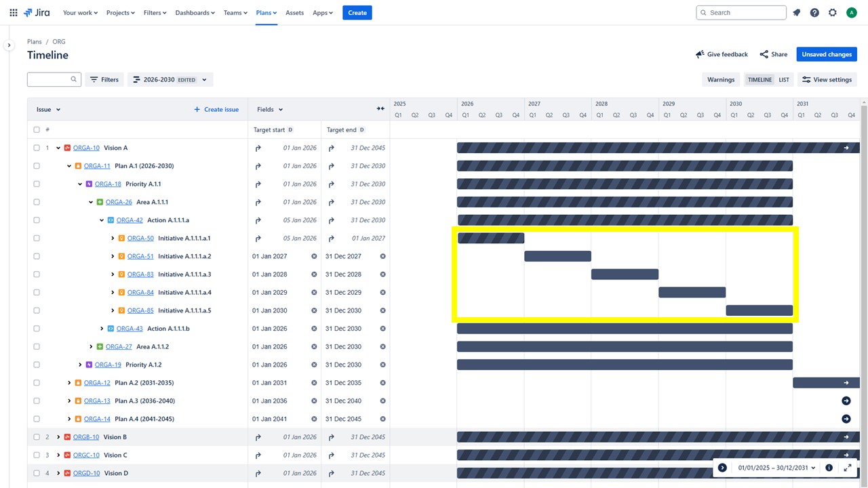This screenshot has width=868, height=488.
Task: Click the issue type icon of ORGA-18
Action: click(x=90, y=184)
